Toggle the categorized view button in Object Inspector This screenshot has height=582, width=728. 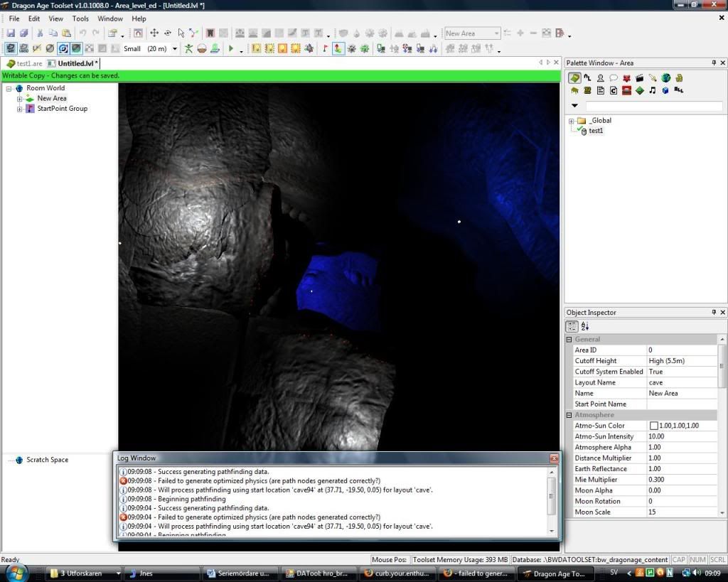tap(572, 326)
